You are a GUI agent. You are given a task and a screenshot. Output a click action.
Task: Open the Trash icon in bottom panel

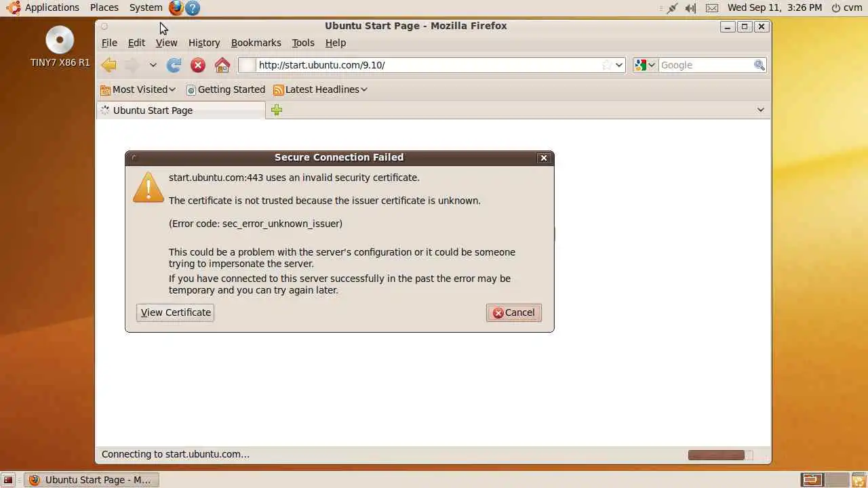[x=859, y=480]
